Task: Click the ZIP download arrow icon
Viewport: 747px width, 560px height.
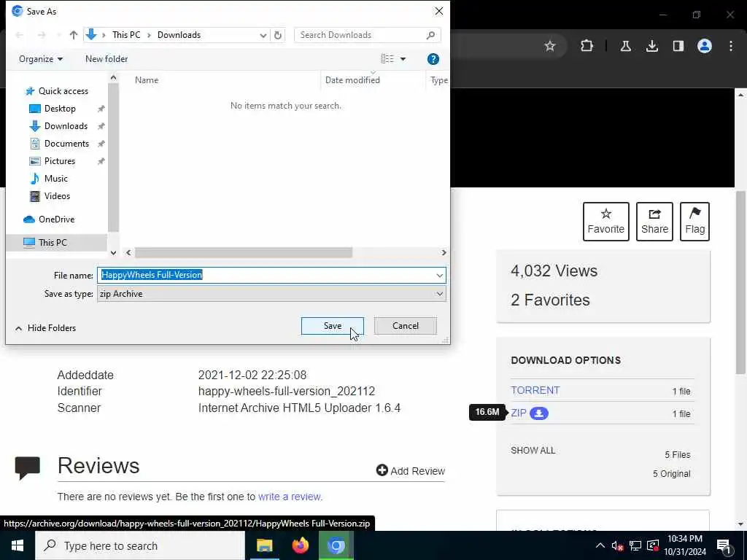Action: pyautogui.click(x=539, y=413)
